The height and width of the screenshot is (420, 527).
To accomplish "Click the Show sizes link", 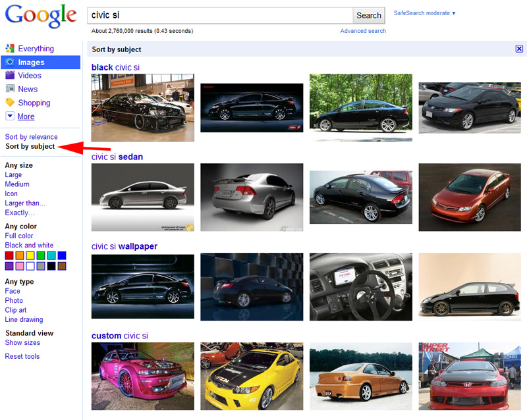I will [22, 342].
